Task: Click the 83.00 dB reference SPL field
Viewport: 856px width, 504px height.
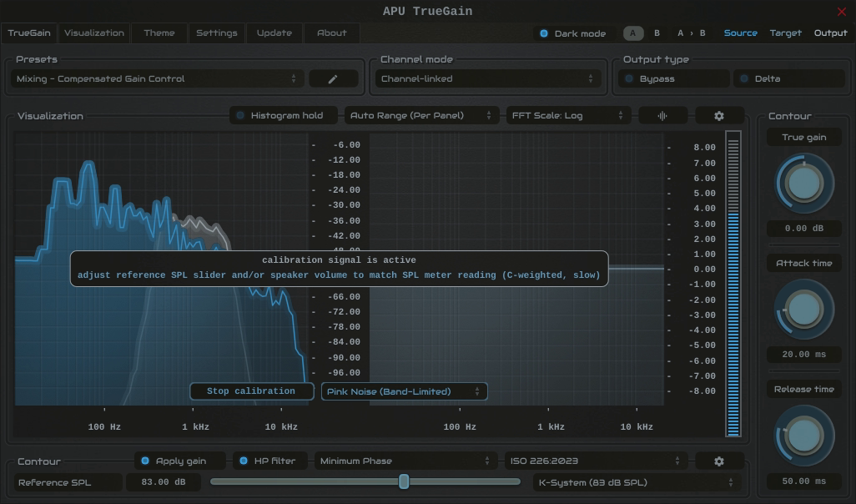Action: pyautogui.click(x=164, y=482)
